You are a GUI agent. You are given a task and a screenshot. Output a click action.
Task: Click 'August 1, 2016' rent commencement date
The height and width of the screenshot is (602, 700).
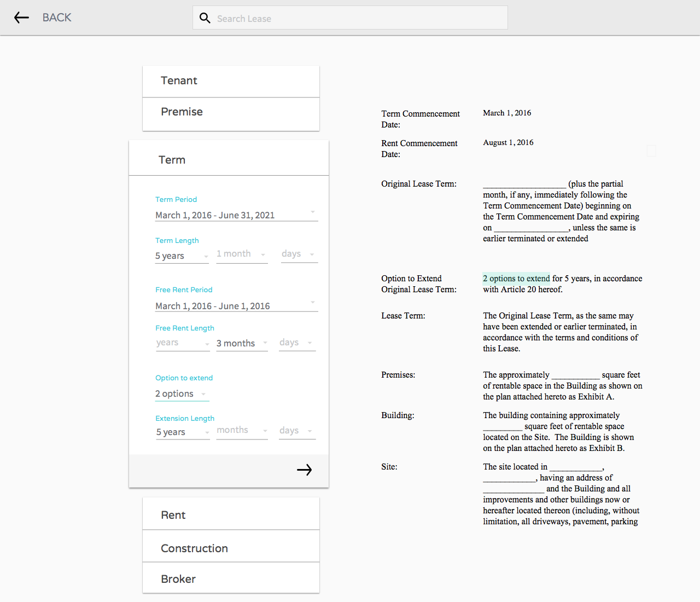(x=508, y=142)
